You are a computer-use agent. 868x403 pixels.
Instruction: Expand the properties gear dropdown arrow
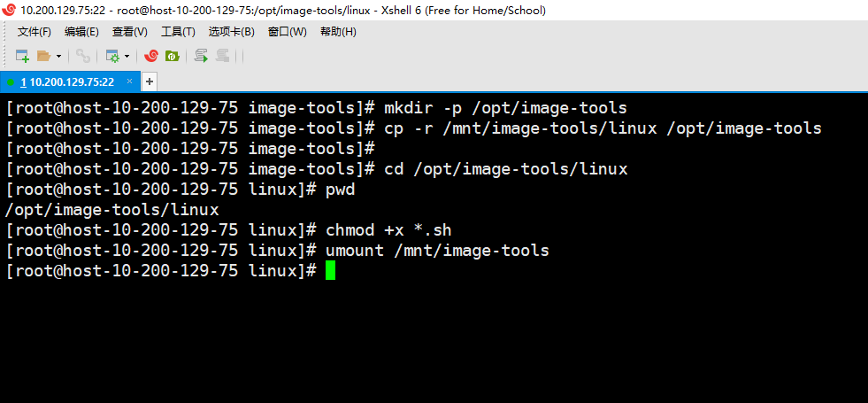127,56
